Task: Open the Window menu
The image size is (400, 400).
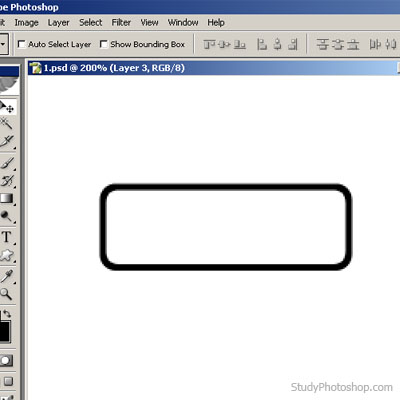Action: point(183,23)
